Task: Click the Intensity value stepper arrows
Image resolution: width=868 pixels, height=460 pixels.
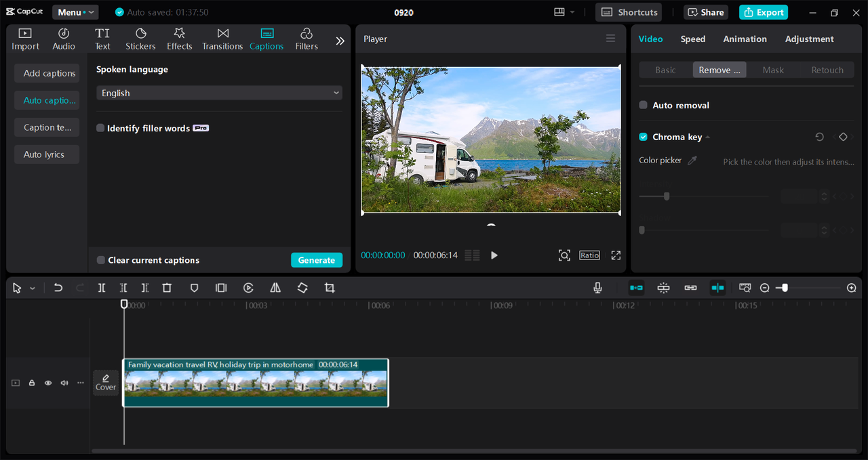Action: (825, 196)
